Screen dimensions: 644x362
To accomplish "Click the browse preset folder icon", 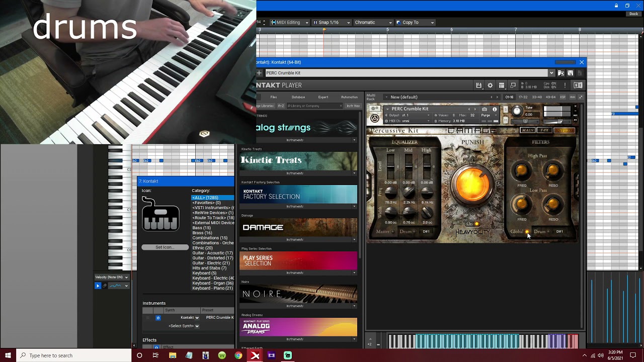I will (561, 73).
